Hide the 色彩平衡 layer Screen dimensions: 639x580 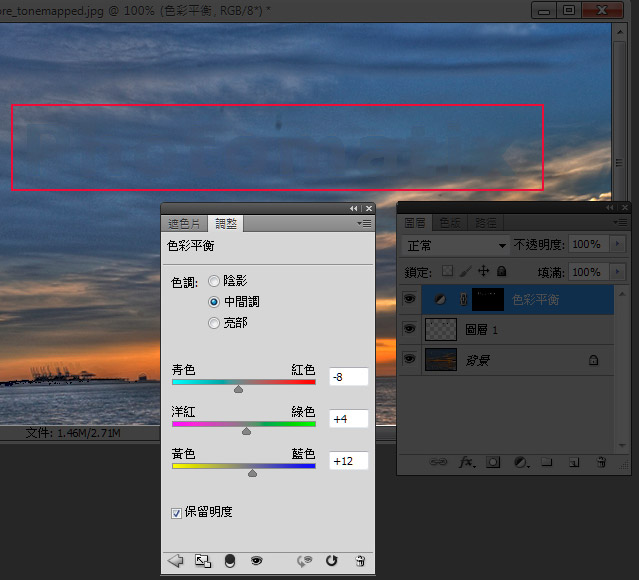pyautogui.click(x=410, y=299)
